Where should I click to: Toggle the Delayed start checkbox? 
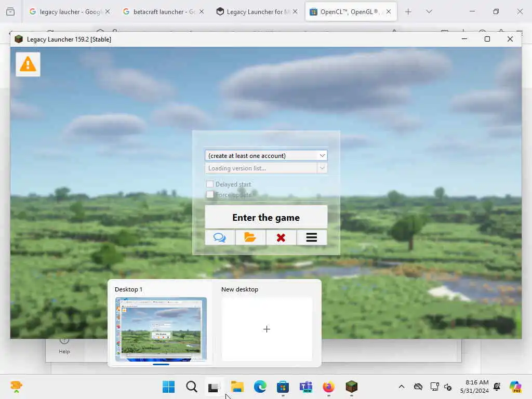coord(210,184)
